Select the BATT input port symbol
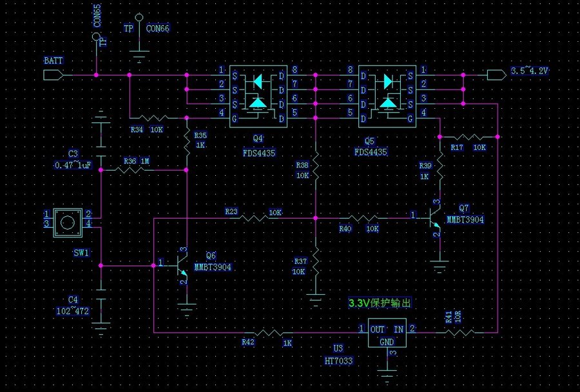 [x=53, y=75]
